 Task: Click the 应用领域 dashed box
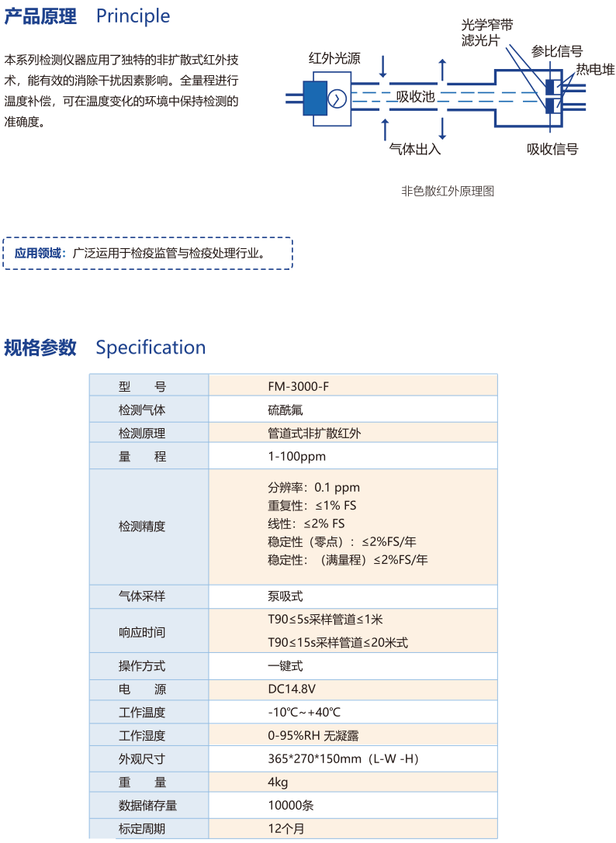point(147,253)
